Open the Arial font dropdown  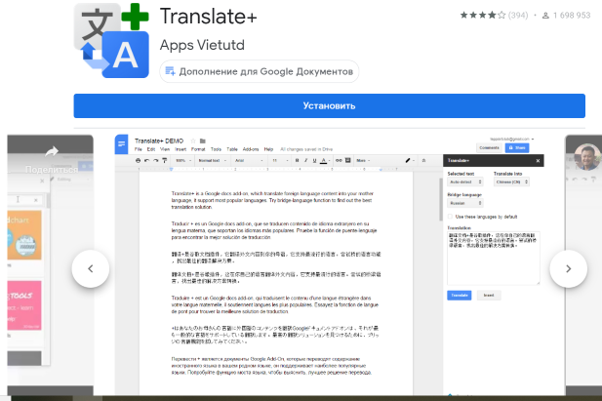click(249, 161)
